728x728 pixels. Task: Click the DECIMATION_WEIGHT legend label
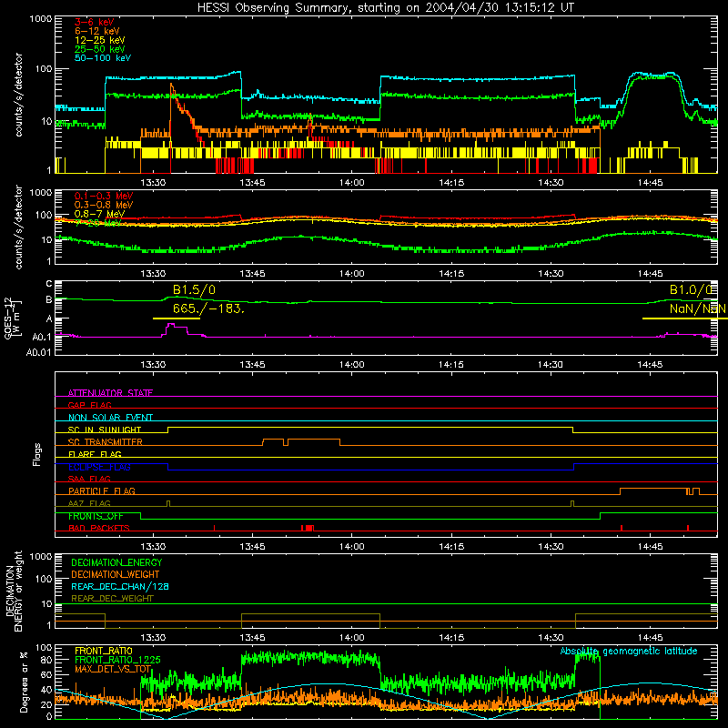pos(116,575)
